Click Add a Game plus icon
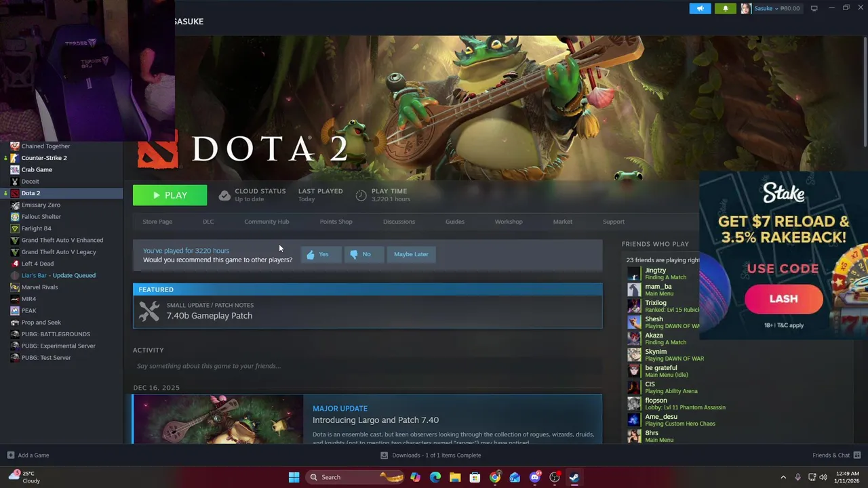 coord(10,455)
